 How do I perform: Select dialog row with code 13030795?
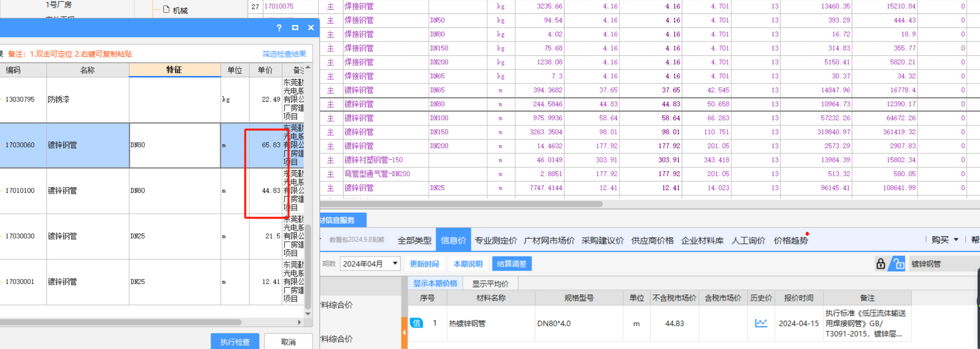[x=152, y=100]
